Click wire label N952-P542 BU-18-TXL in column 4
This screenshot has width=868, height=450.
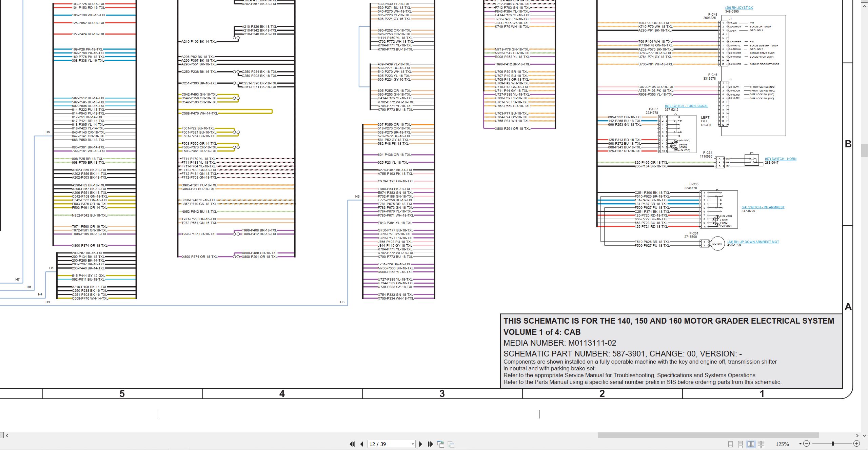[x=199, y=212]
